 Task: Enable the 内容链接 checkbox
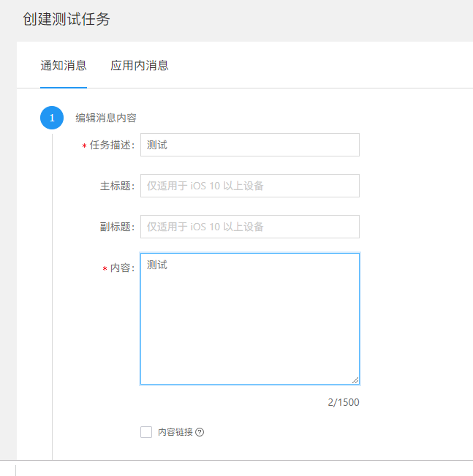click(x=146, y=432)
